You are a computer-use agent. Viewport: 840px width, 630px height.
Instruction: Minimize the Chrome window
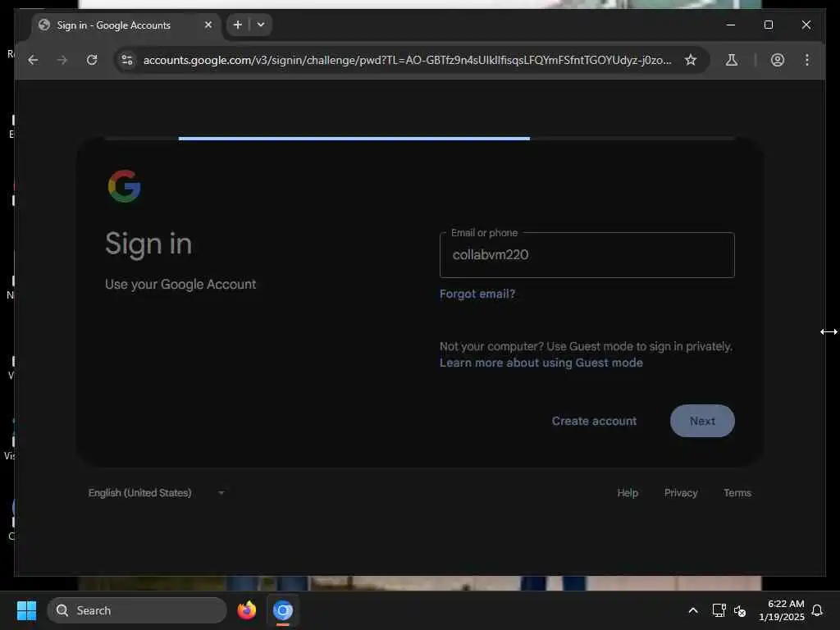coord(731,25)
